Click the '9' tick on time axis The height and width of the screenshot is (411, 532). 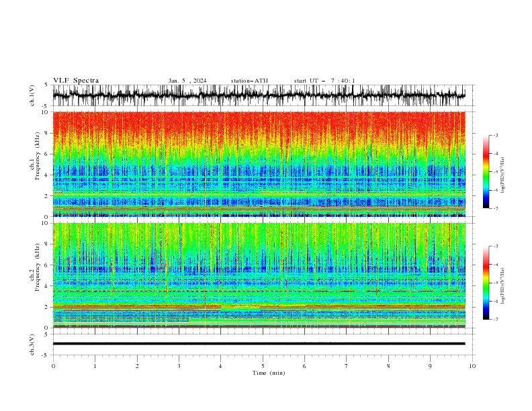click(x=430, y=366)
